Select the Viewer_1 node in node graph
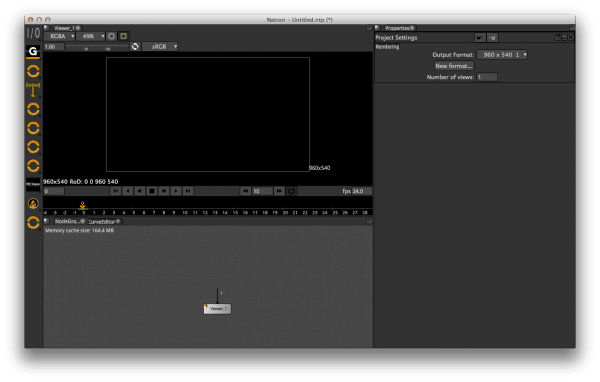 click(x=217, y=309)
